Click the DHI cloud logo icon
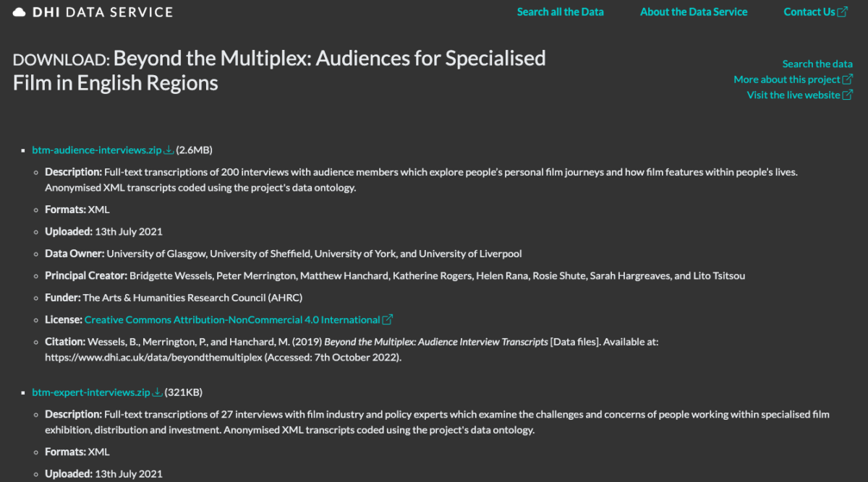The width and height of the screenshot is (868, 482). pos(20,12)
